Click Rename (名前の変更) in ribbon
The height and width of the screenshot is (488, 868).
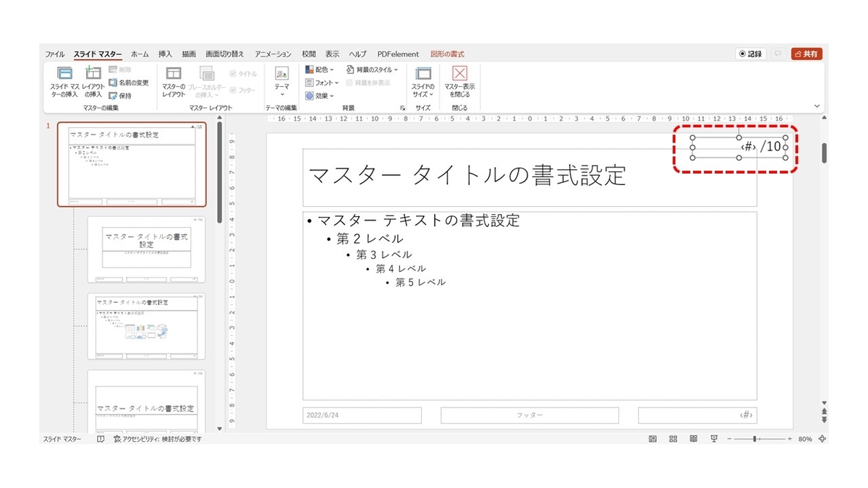(129, 82)
